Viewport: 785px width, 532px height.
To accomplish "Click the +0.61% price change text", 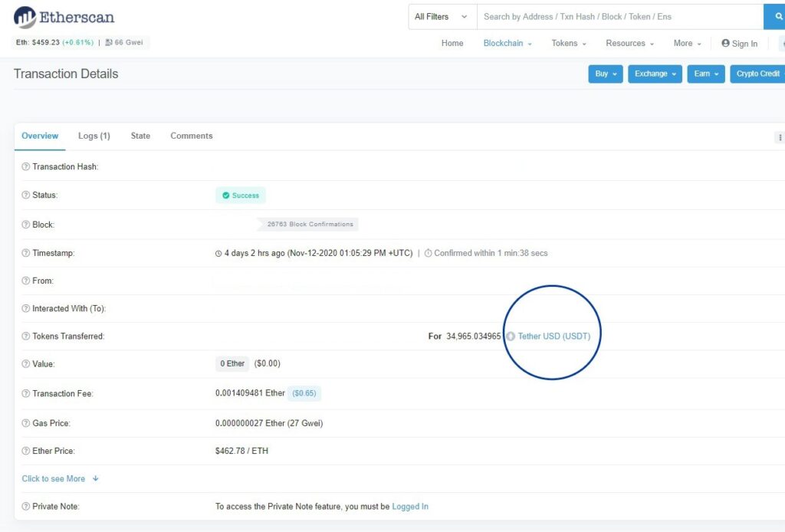I will pyautogui.click(x=78, y=42).
